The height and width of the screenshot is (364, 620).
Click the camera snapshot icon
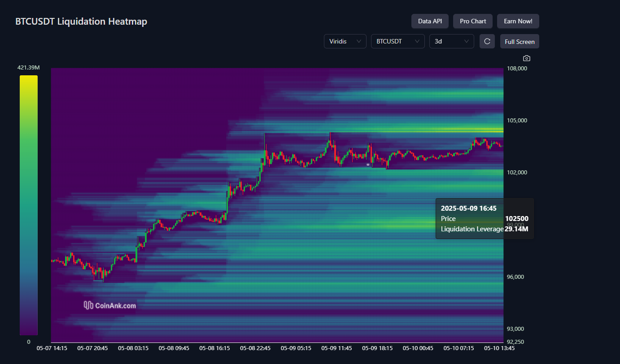[527, 58]
